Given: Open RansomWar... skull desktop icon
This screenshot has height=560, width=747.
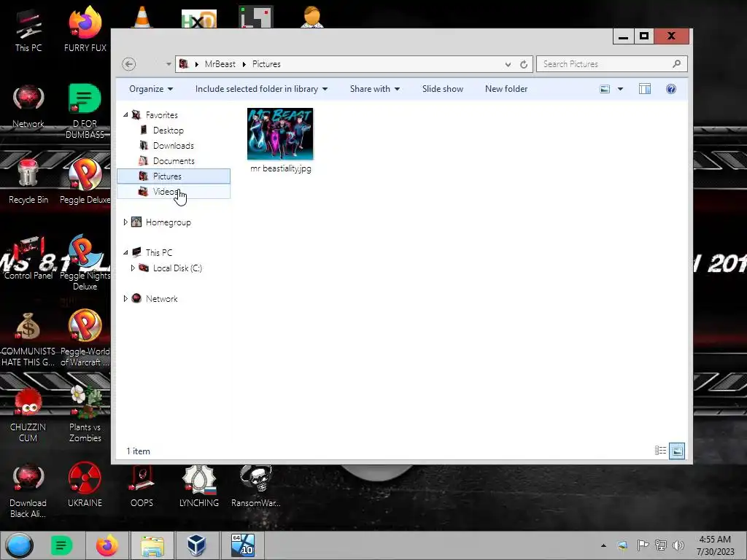Looking at the screenshot, I should tap(256, 486).
